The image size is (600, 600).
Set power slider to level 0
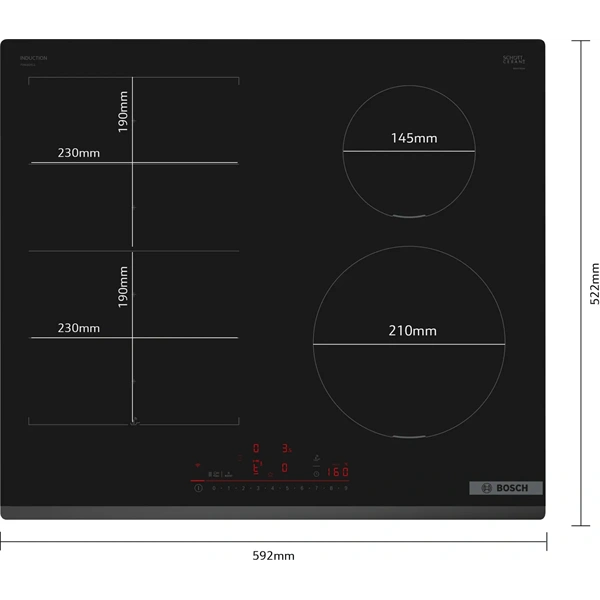pos(214,489)
